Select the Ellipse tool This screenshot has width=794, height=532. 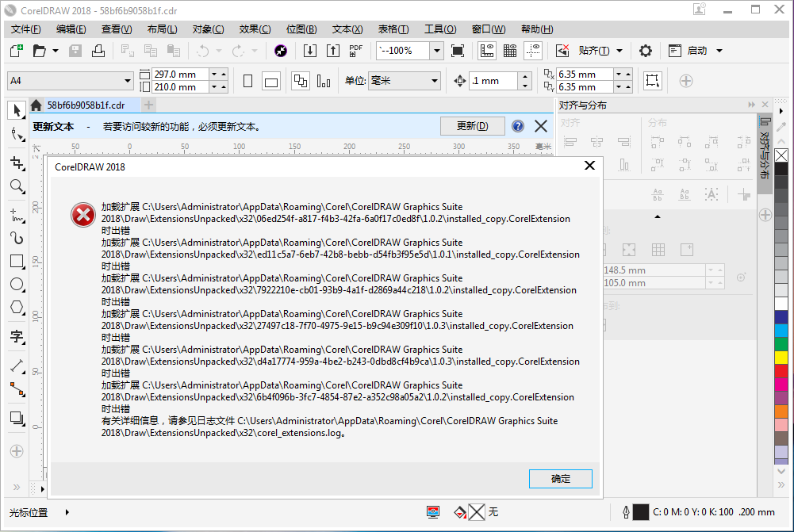17,284
